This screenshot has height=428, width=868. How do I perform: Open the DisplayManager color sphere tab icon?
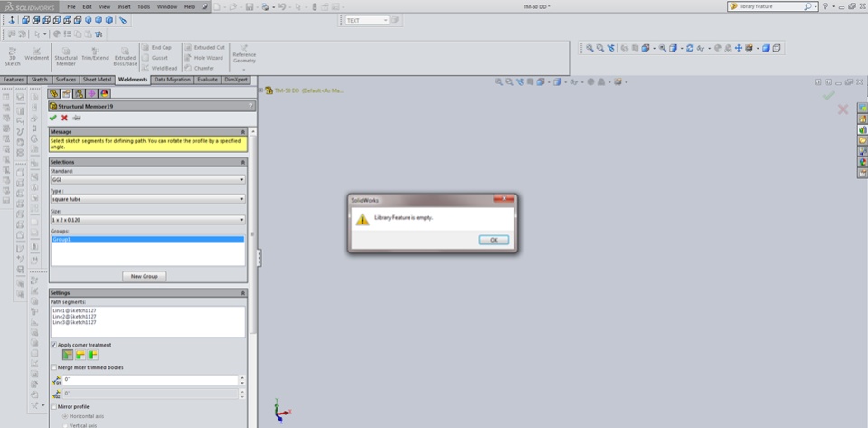coord(105,93)
